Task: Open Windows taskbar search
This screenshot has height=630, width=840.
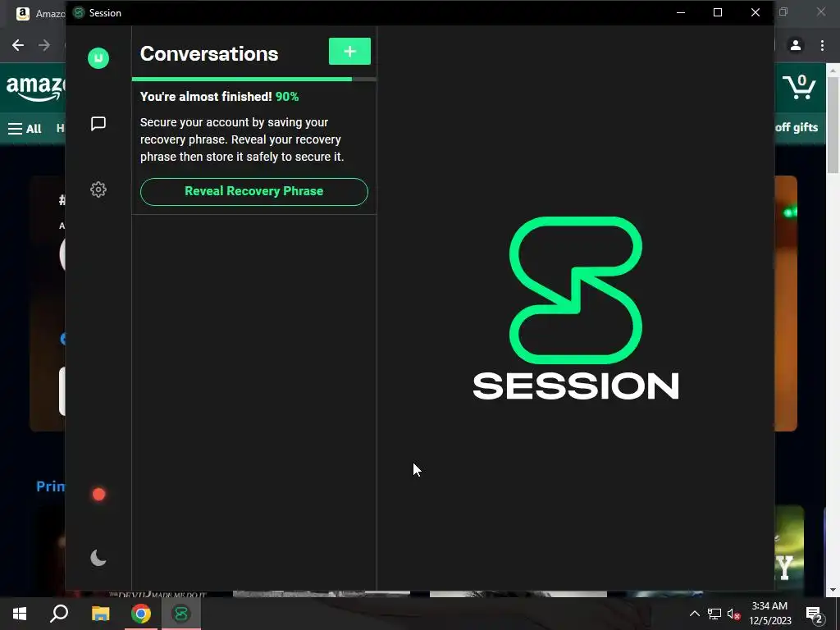Action: (x=59, y=614)
